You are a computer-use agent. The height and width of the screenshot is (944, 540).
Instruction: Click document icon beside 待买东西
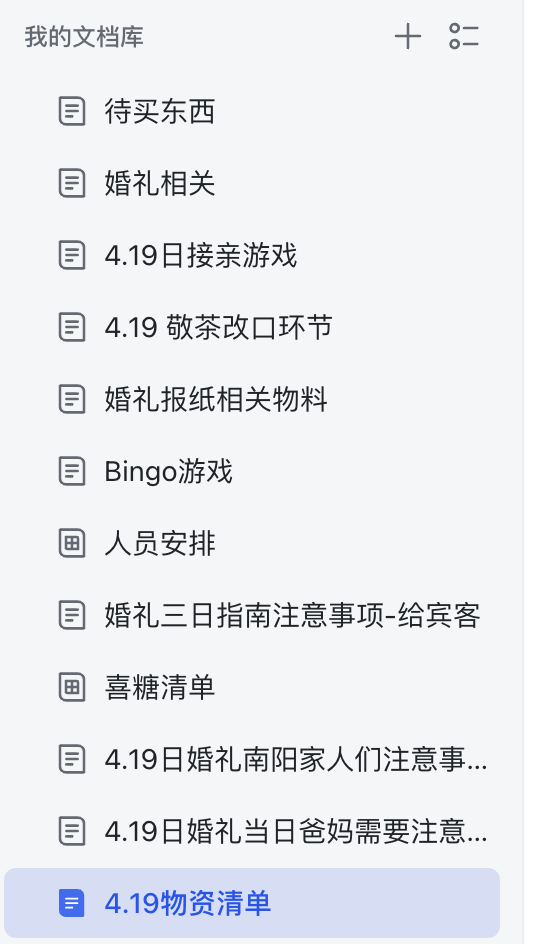pyautogui.click(x=72, y=112)
